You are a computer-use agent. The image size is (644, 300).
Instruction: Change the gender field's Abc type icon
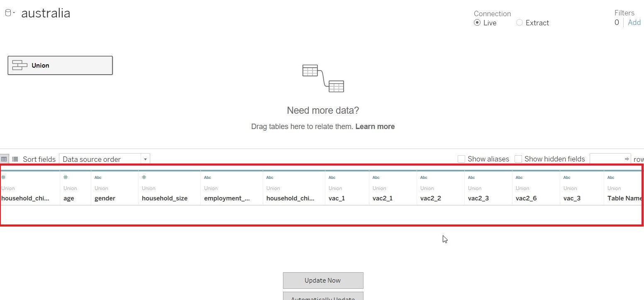coord(98,178)
